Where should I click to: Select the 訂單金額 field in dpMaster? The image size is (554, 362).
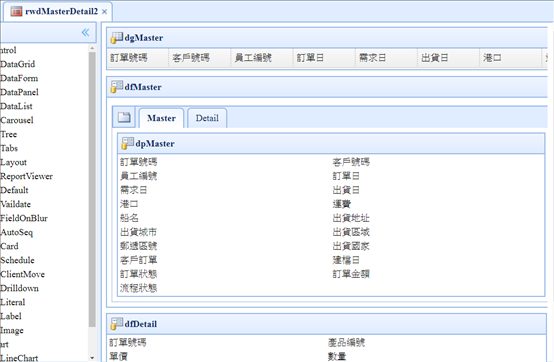(x=351, y=274)
